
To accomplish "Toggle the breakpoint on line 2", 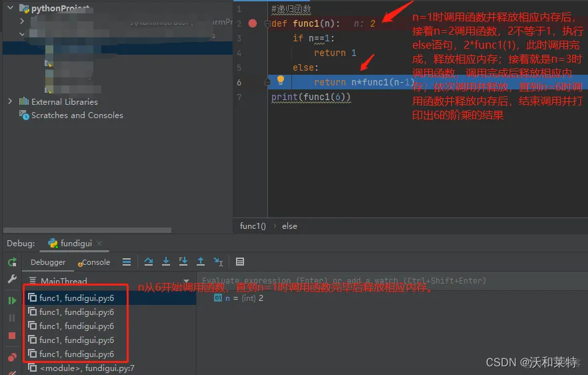I will click(253, 23).
